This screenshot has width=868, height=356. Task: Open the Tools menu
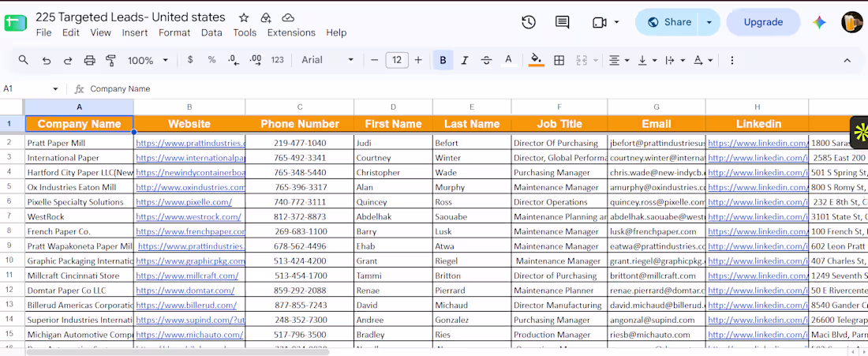(245, 32)
